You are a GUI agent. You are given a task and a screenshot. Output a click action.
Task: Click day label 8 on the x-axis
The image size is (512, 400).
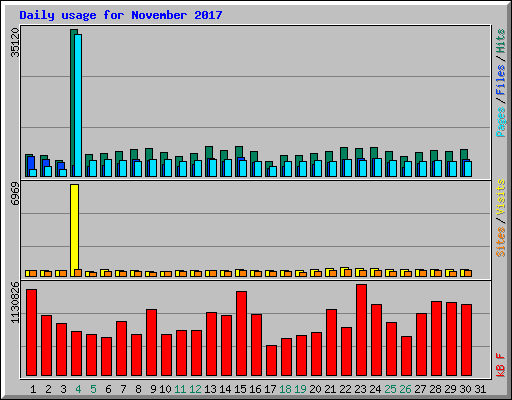138,389
